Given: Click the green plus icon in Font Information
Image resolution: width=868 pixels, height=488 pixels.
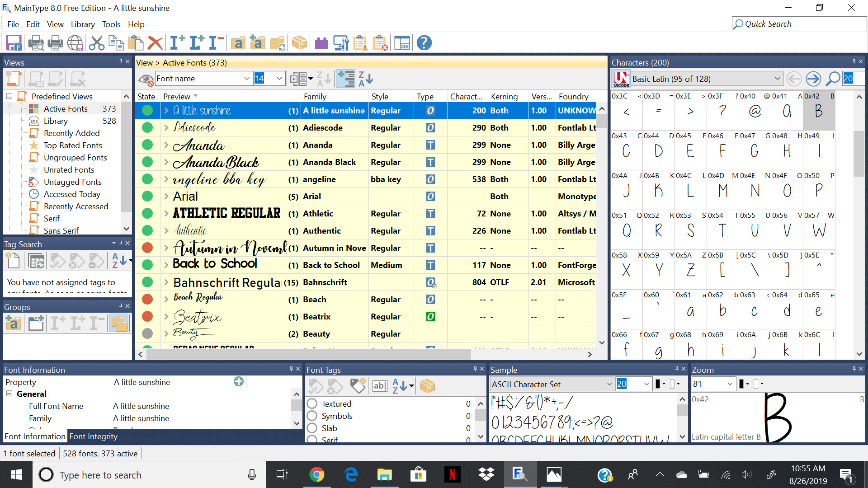Looking at the screenshot, I should [239, 382].
